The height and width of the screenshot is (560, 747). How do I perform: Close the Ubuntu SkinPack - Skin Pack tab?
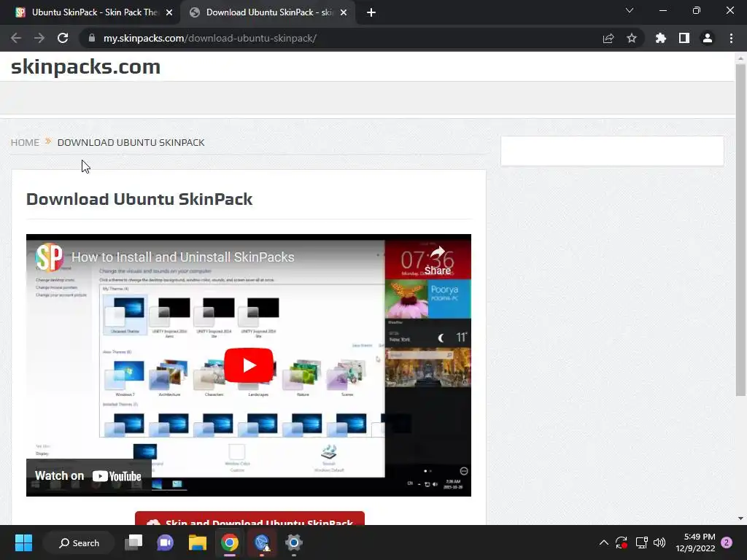169,13
